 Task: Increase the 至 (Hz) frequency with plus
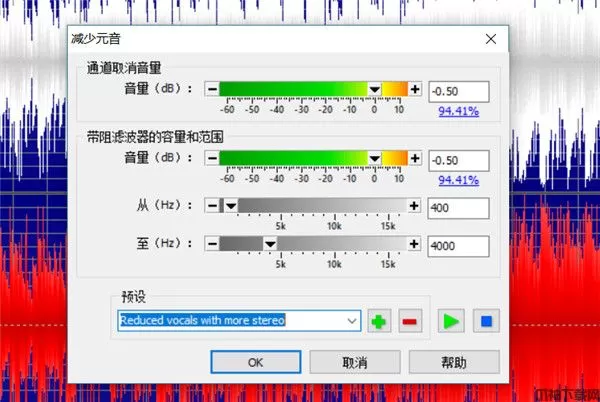[414, 244]
